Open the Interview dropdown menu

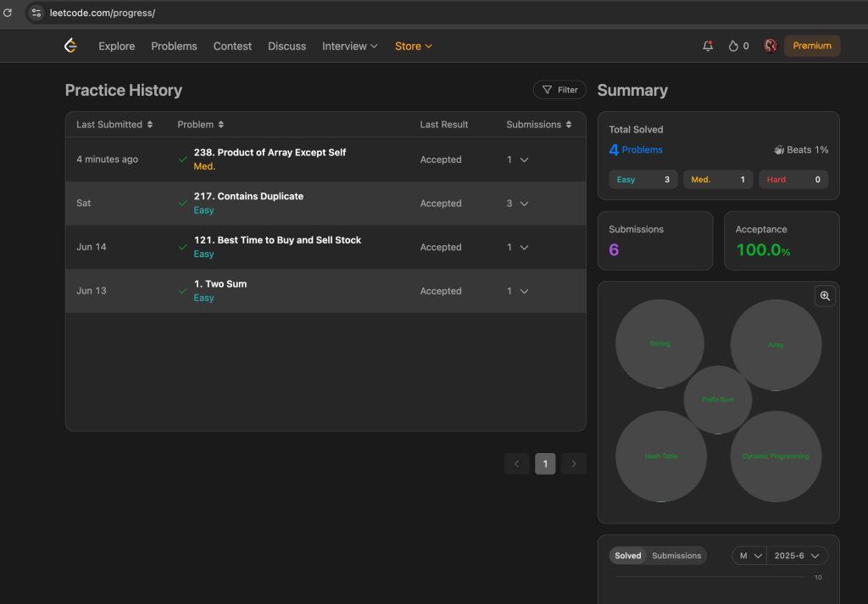[349, 46]
